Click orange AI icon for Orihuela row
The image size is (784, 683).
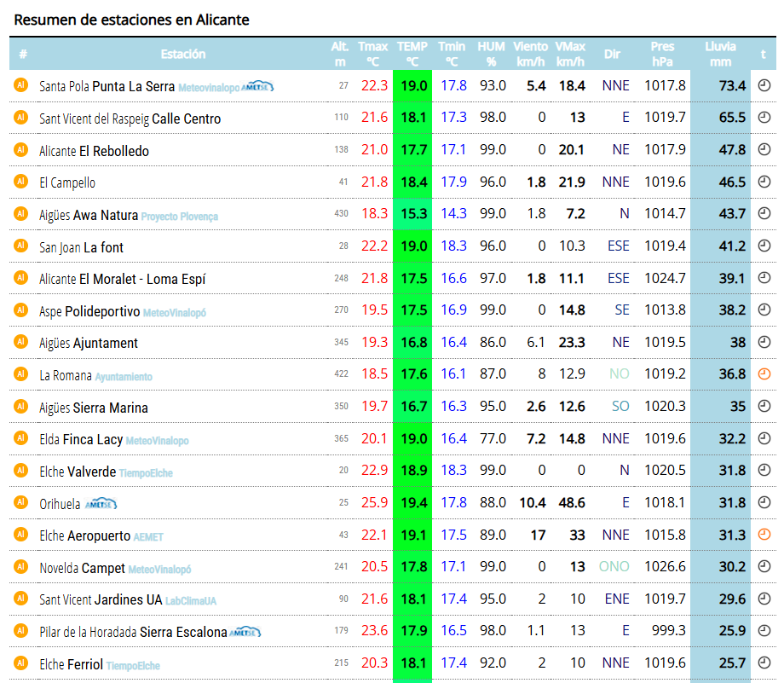point(21,502)
